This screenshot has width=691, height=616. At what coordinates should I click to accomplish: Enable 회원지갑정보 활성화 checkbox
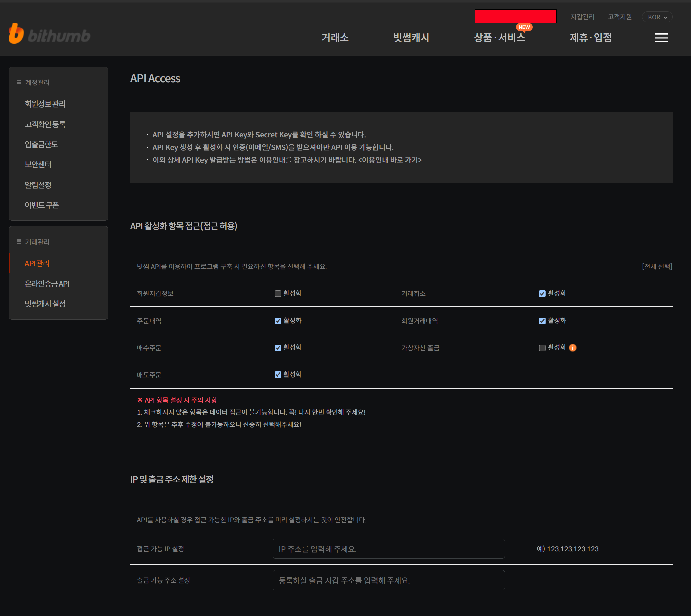coord(278,294)
